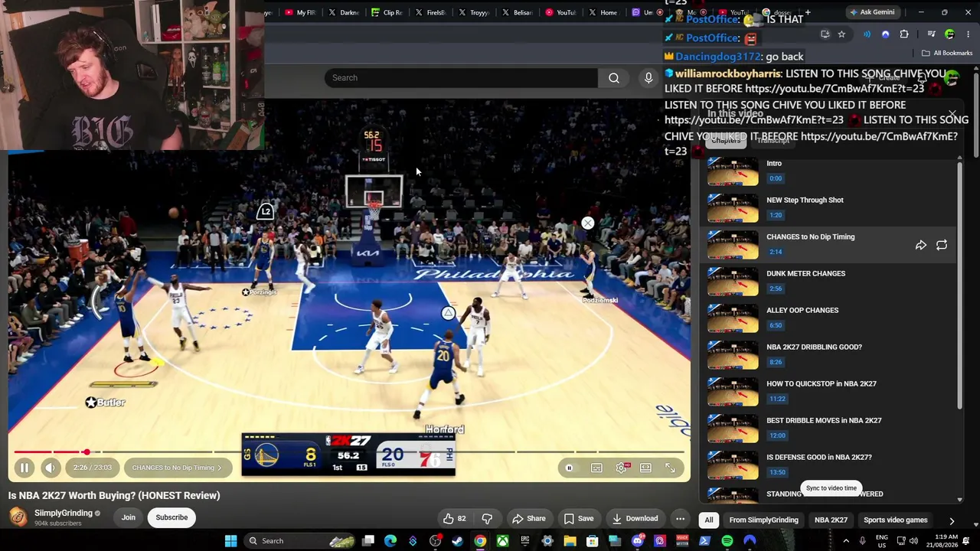Go to HOW TO QUICKSTOP chapter

[830, 391]
